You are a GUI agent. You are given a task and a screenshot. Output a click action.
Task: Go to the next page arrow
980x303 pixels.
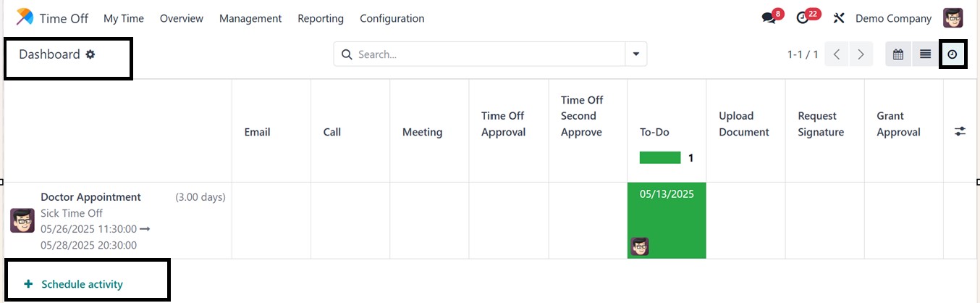pyautogui.click(x=861, y=54)
